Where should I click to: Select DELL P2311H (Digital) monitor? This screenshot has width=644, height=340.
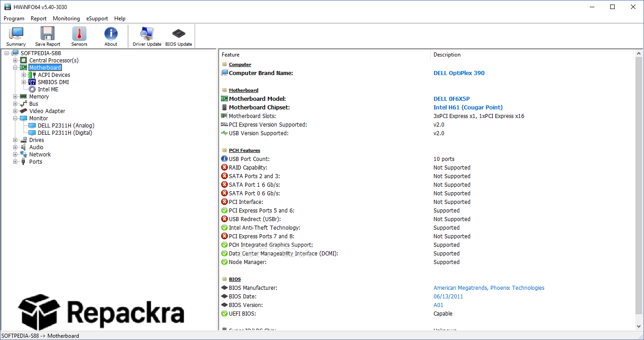coord(65,133)
